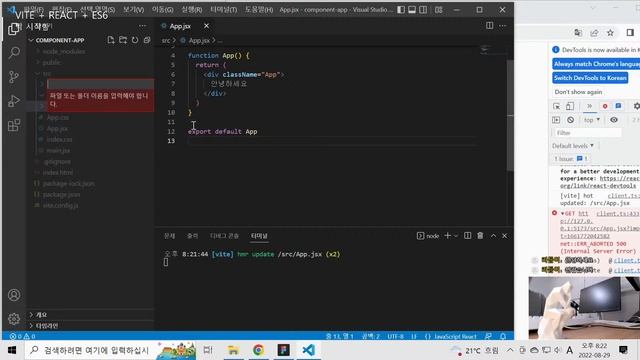The height and width of the screenshot is (360, 640).
Task: Split the terminal panel
Action: click(x=468, y=236)
